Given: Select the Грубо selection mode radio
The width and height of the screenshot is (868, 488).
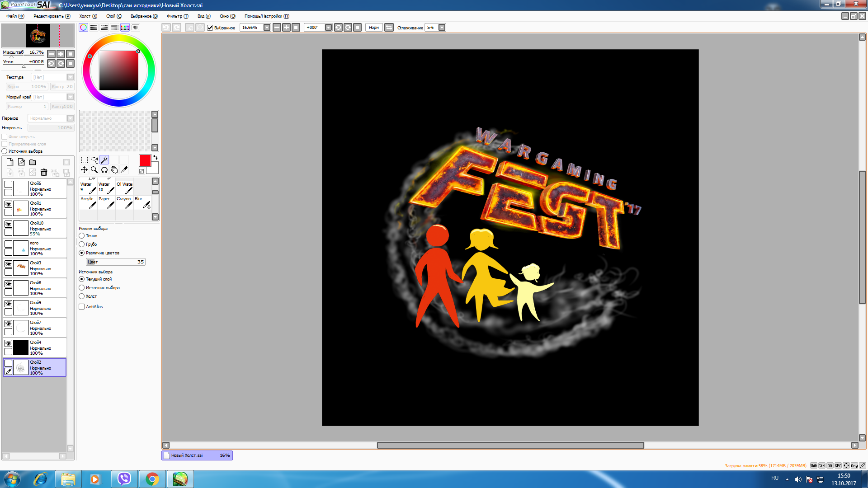Looking at the screenshot, I should coord(82,244).
